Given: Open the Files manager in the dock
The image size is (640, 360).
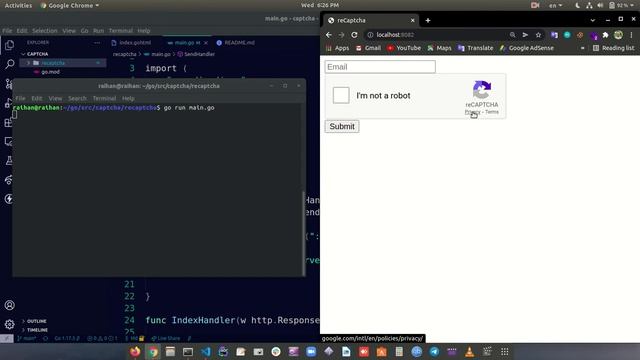Looking at the screenshot, I should [x=170, y=351].
